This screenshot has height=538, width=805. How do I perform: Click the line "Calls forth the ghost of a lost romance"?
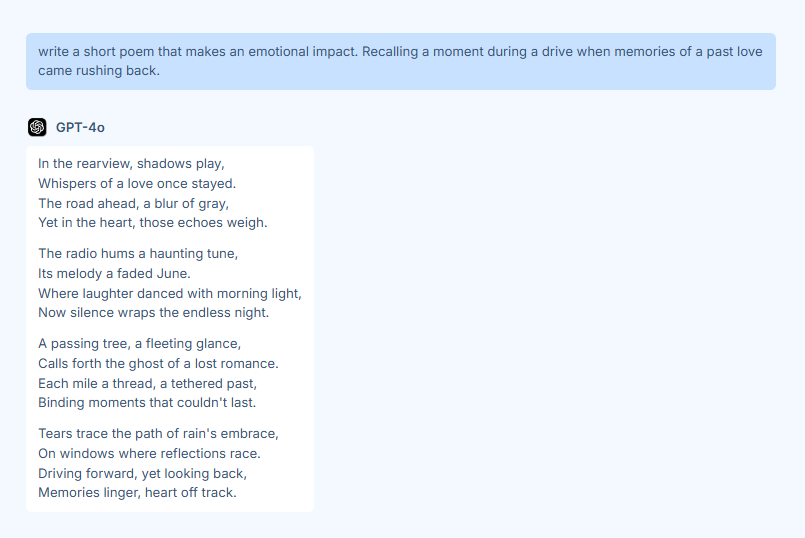[158, 363]
